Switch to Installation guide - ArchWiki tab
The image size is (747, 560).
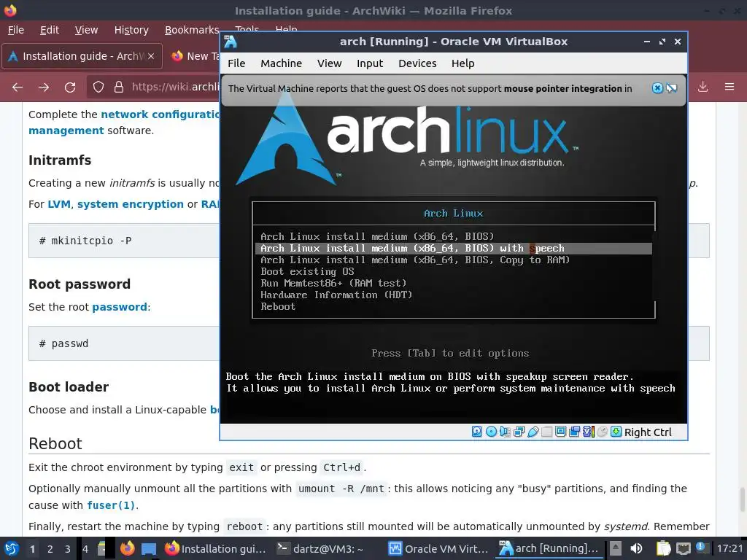pyautogui.click(x=82, y=56)
